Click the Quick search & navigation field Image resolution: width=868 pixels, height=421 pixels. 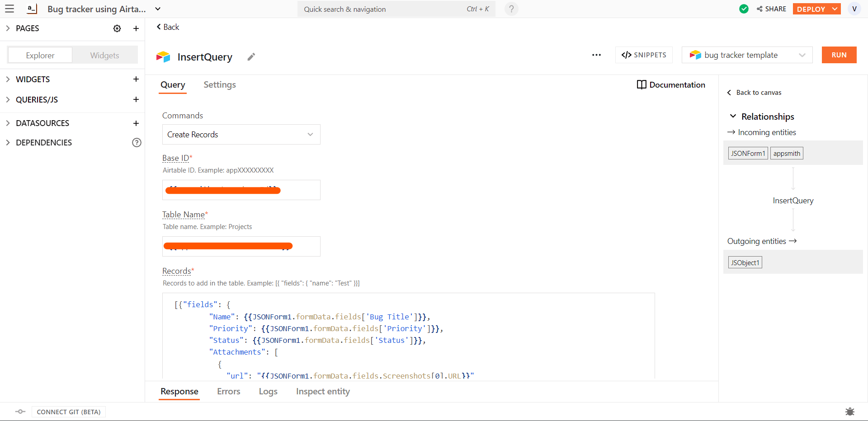pyautogui.click(x=384, y=9)
